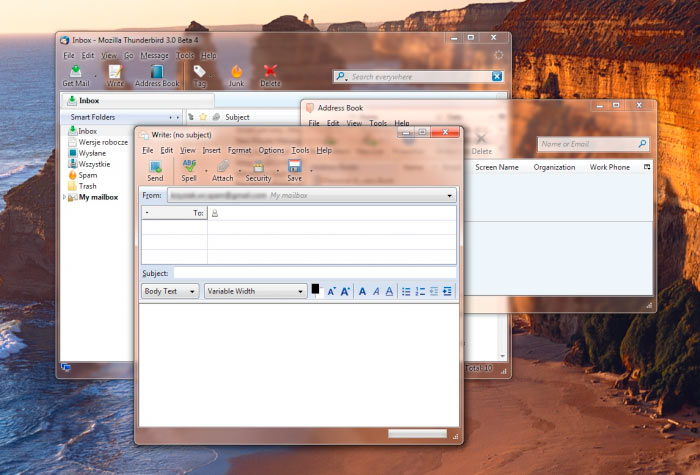Open the Variable Width font dropdown
This screenshot has width=700, height=475.
pyautogui.click(x=255, y=291)
